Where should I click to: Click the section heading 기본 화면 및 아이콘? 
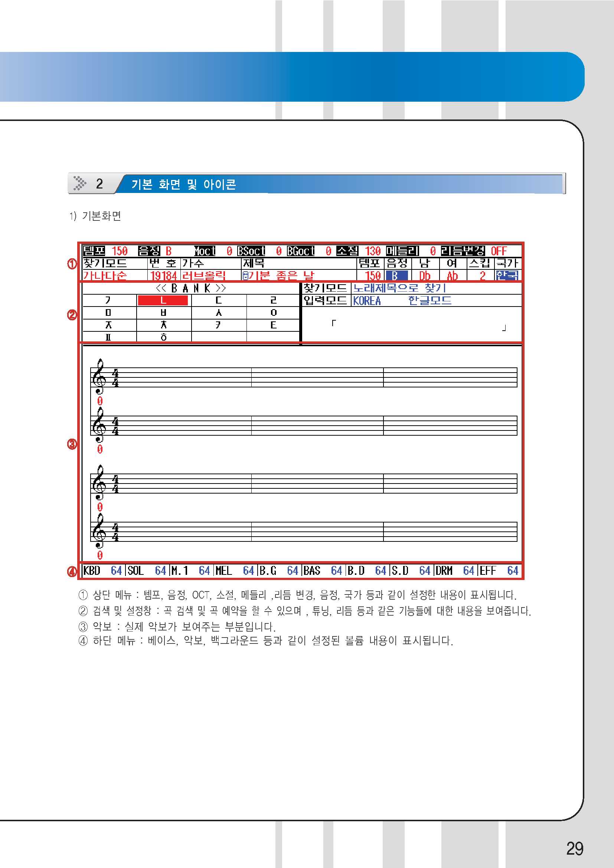[184, 184]
